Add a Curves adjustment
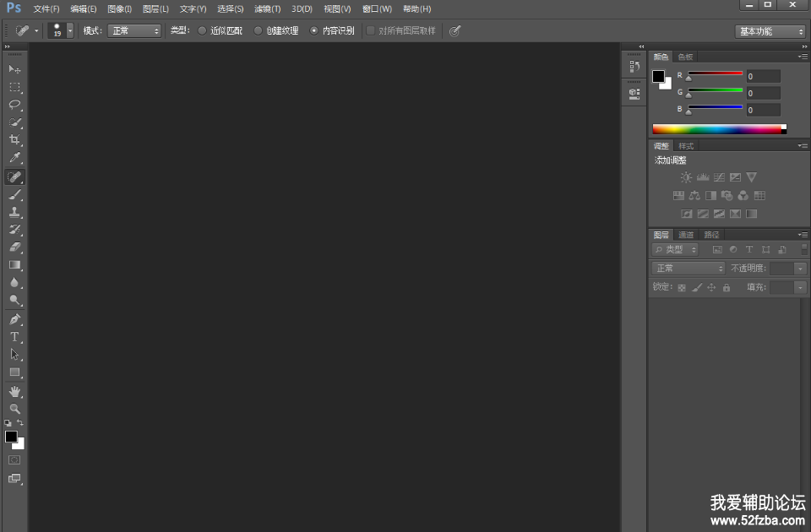 (x=719, y=177)
